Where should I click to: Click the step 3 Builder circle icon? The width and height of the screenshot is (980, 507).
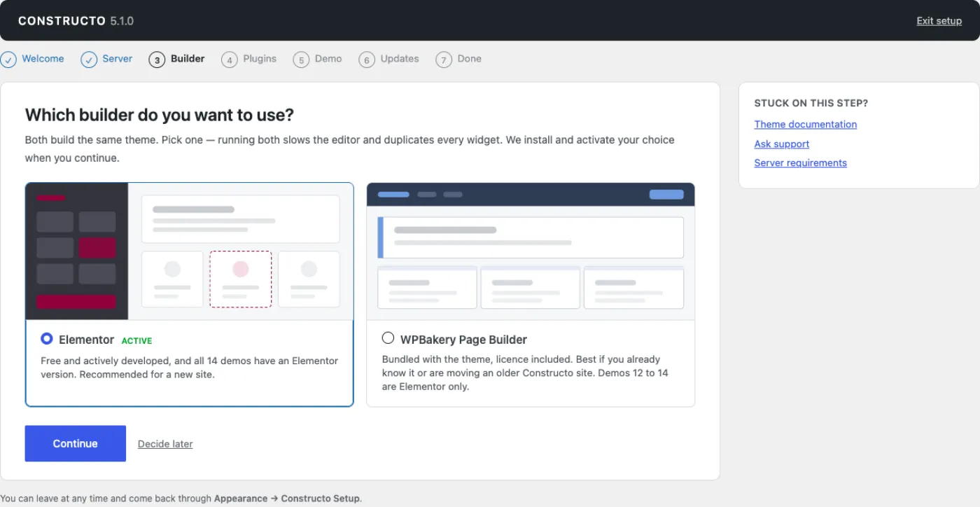coord(157,60)
